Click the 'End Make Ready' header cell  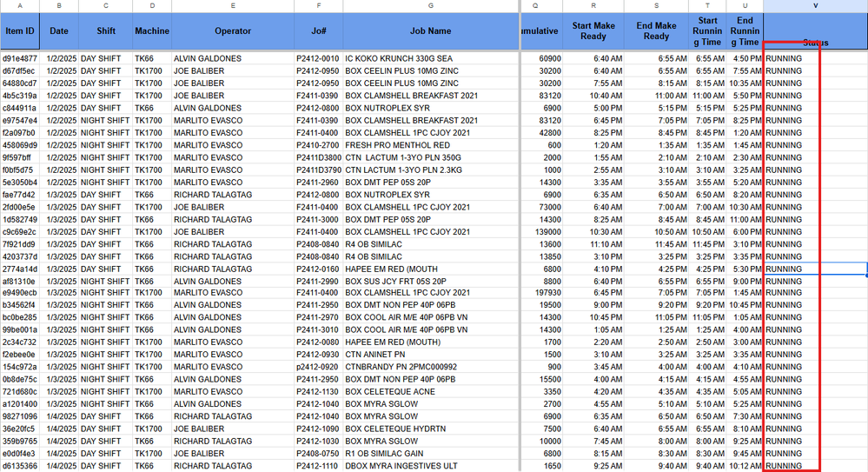click(657, 31)
